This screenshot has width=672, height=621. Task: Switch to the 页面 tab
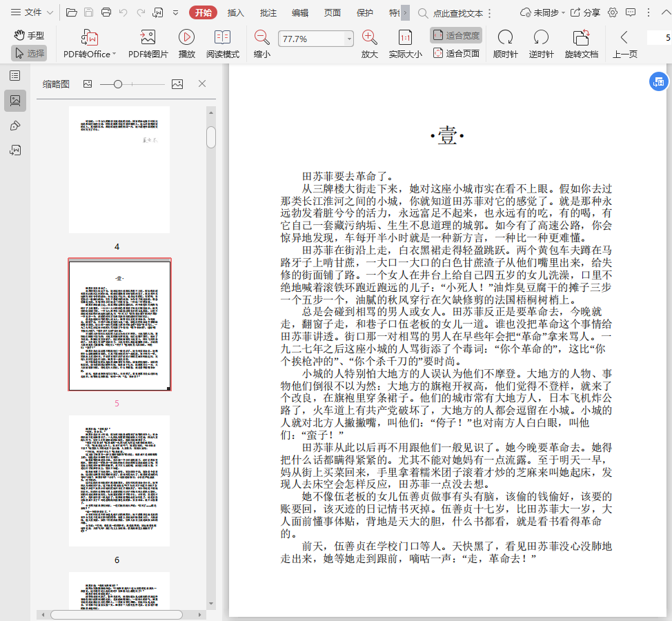pyautogui.click(x=332, y=13)
